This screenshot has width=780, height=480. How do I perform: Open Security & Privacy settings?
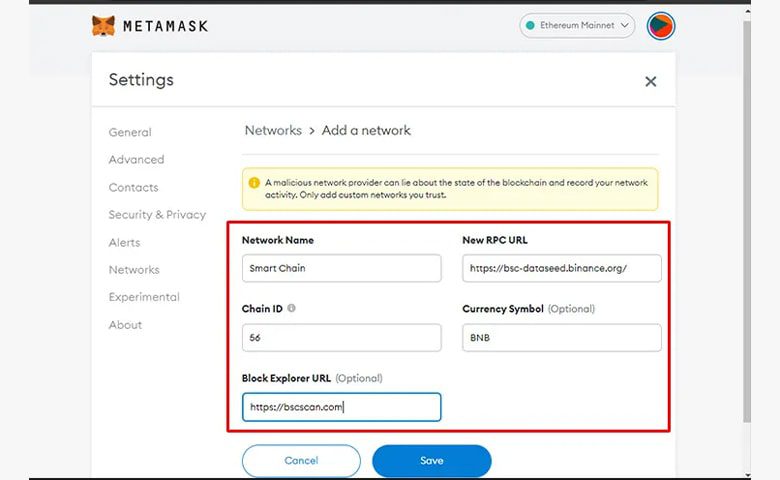[157, 214]
